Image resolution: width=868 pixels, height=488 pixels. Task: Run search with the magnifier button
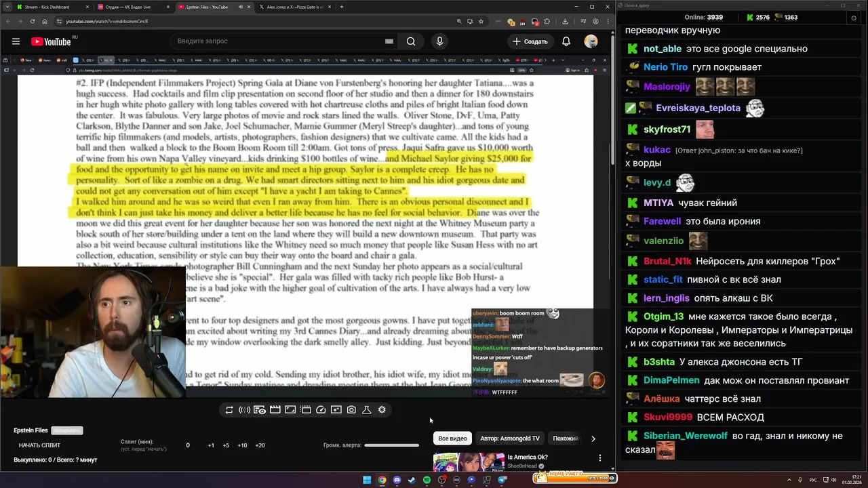tap(411, 41)
